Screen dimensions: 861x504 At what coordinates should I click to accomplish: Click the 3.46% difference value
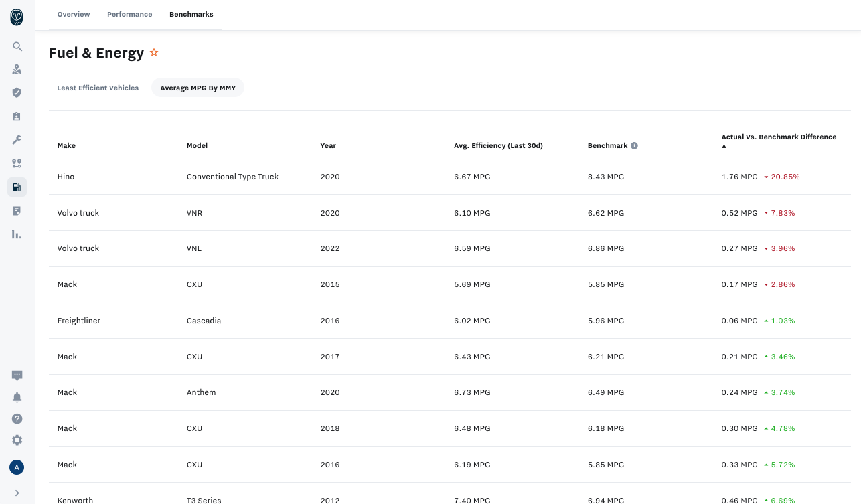coord(783,357)
